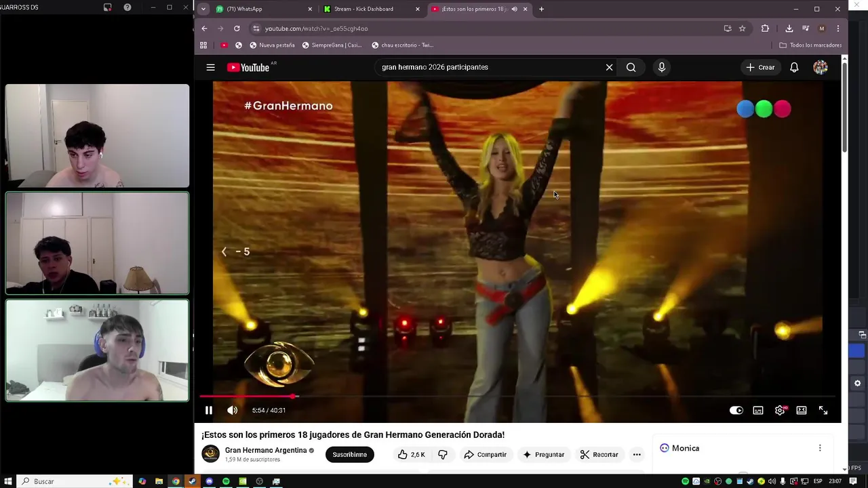The height and width of the screenshot is (488, 868).
Task: Open a new Chrome tab
Action: click(541, 9)
